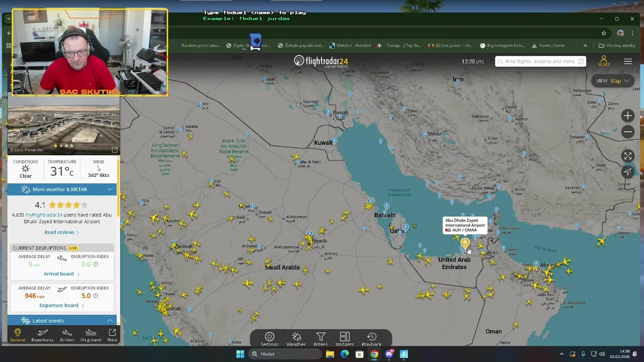Image resolution: width=644 pixels, height=362 pixels.
Task: Open the Departure board link
Action: point(61,305)
